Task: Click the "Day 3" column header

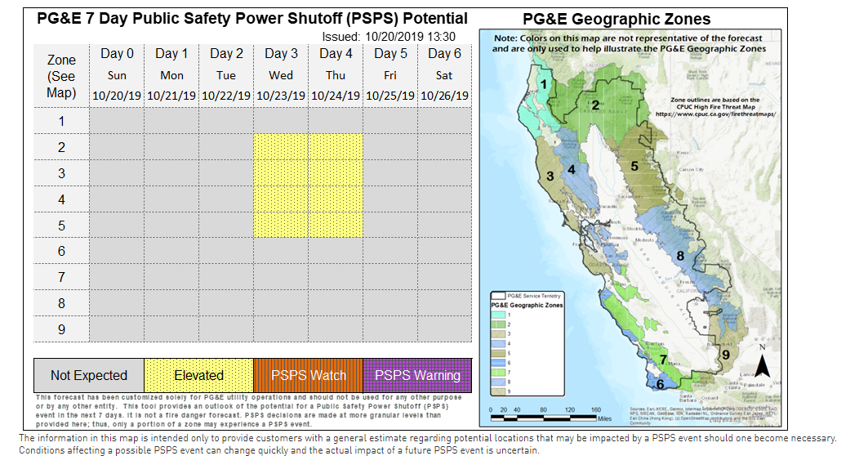Action: click(x=281, y=54)
